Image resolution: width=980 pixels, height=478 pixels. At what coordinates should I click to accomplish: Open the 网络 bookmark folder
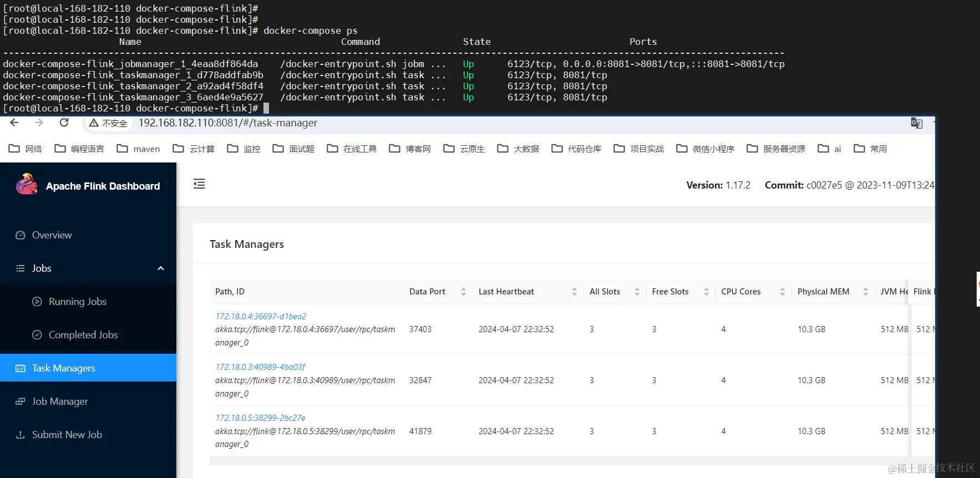point(26,149)
